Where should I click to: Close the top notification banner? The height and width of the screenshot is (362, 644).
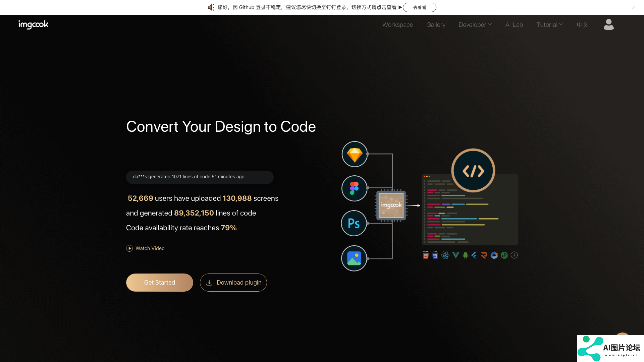(634, 7)
